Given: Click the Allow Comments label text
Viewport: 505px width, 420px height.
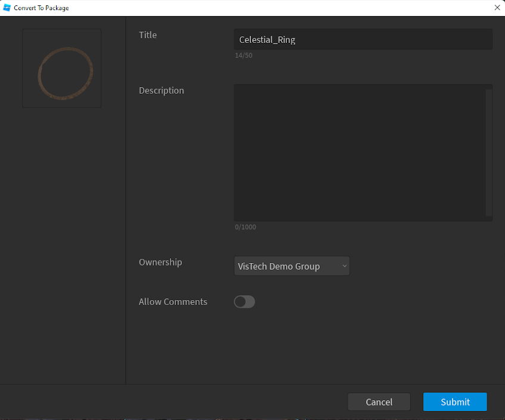Looking at the screenshot, I should [x=173, y=302].
